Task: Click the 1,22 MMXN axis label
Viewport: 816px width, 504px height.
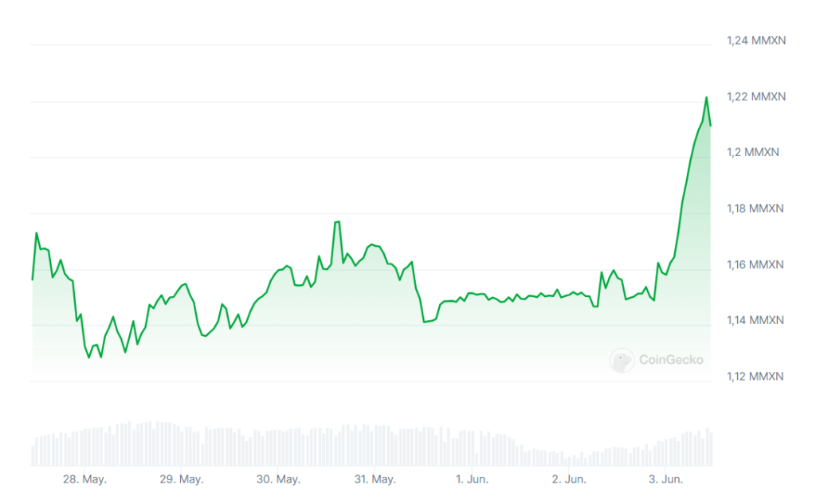Action: pos(756,97)
